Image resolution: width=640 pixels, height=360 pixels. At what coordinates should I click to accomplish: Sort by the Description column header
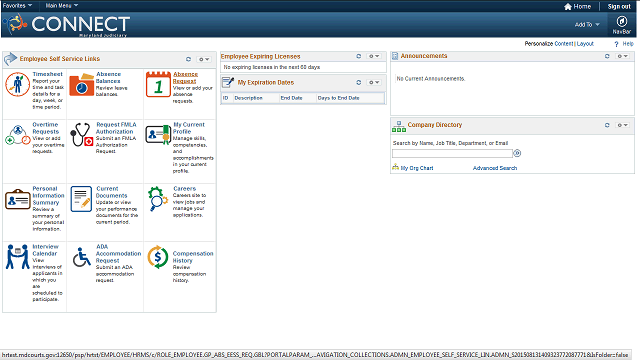(248, 98)
